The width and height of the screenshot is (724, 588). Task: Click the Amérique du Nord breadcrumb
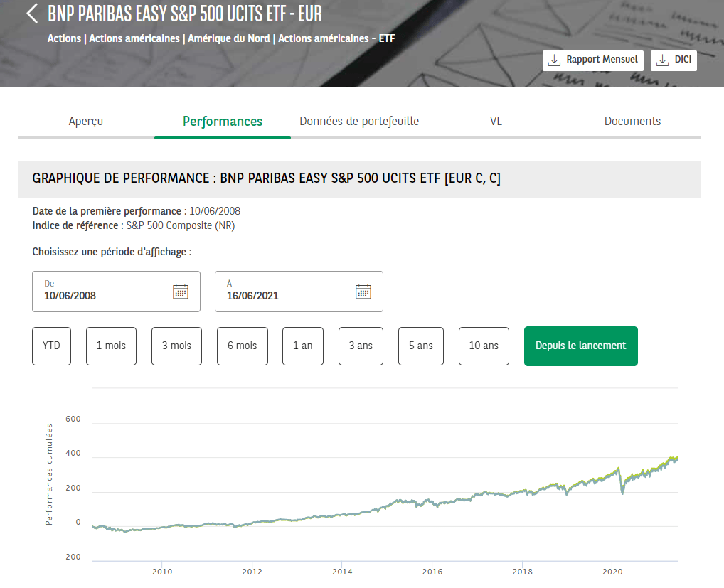[229, 38]
